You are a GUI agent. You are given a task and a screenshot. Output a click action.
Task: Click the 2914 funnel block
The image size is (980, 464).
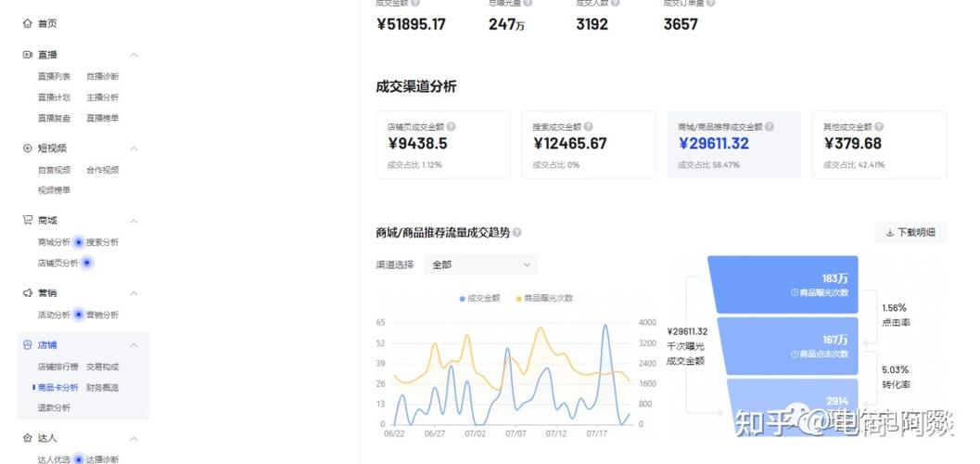(791, 406)
